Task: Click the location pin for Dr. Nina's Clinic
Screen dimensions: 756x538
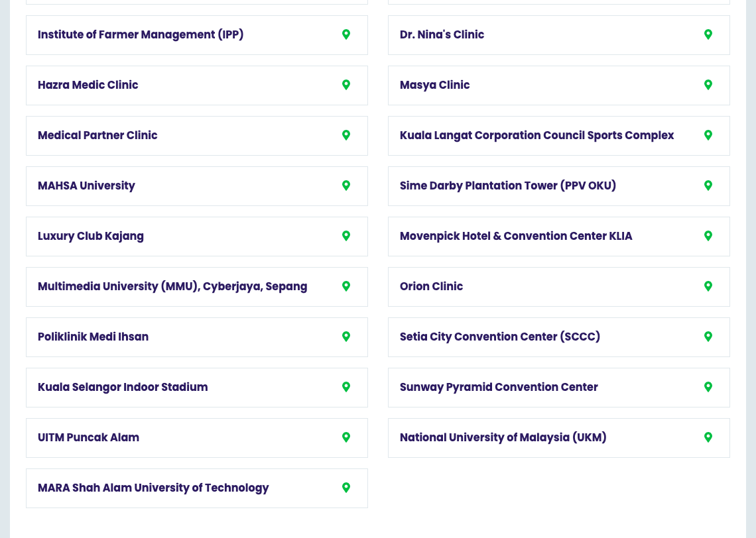Action: tap(708, 34)
